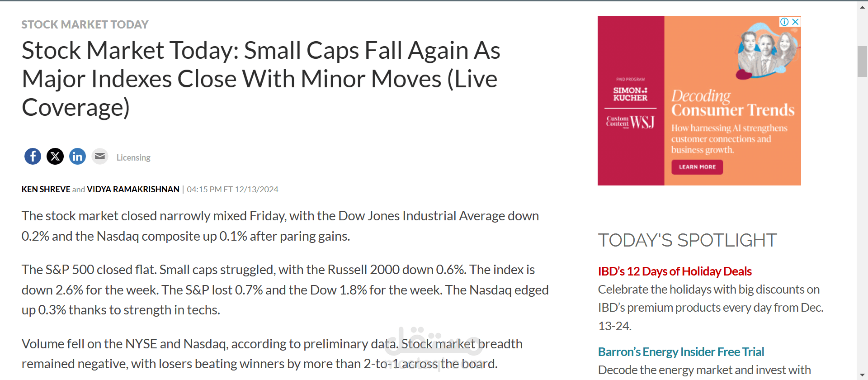The image size is (868, 380).
Task: Click the Learn More ad button
Action: click(697, 167)
